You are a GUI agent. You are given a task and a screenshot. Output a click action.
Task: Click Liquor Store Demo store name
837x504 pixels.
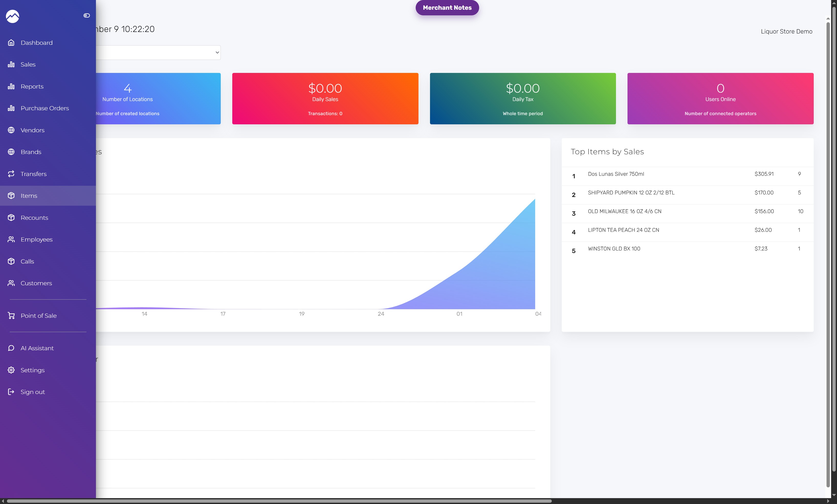(786, 31)
